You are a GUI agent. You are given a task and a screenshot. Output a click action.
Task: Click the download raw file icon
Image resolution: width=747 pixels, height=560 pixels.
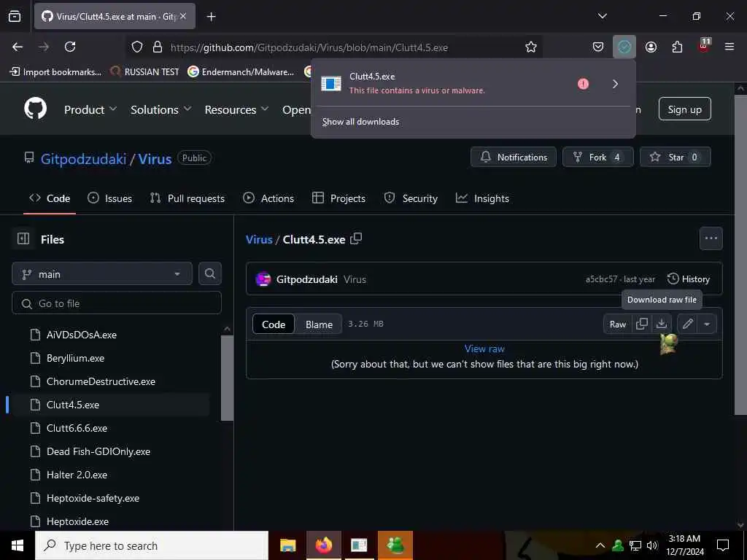click(x=661, y=324)
